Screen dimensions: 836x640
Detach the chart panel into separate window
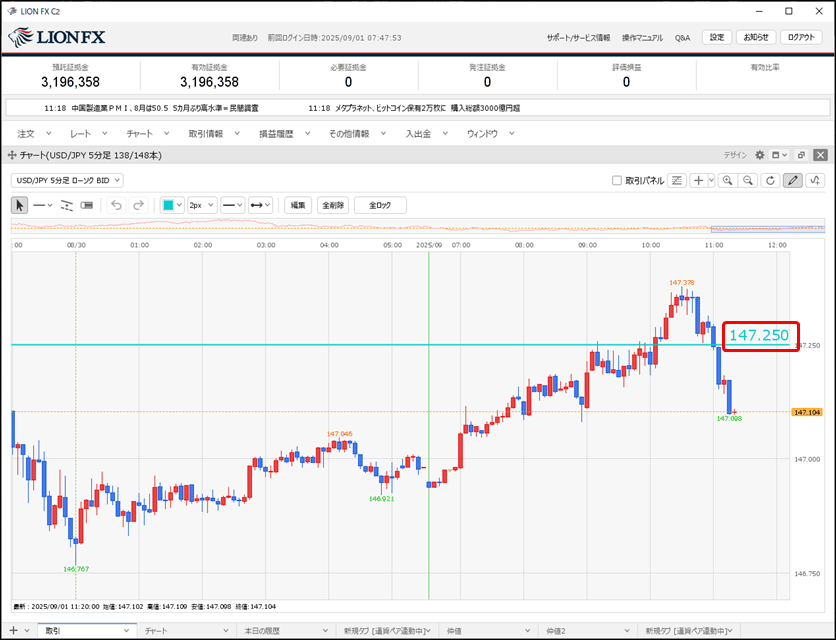(x=801, y=155)
